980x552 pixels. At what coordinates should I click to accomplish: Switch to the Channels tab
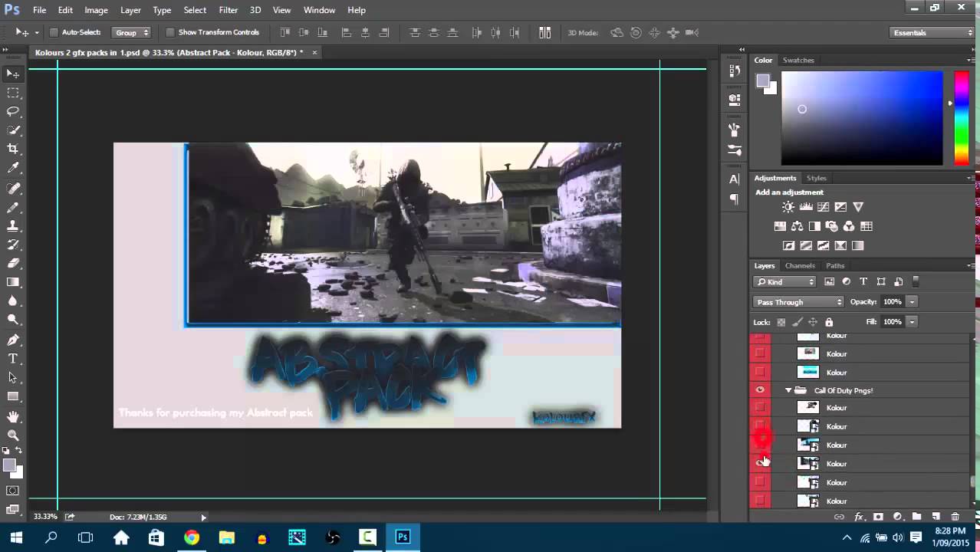point(800,265)
